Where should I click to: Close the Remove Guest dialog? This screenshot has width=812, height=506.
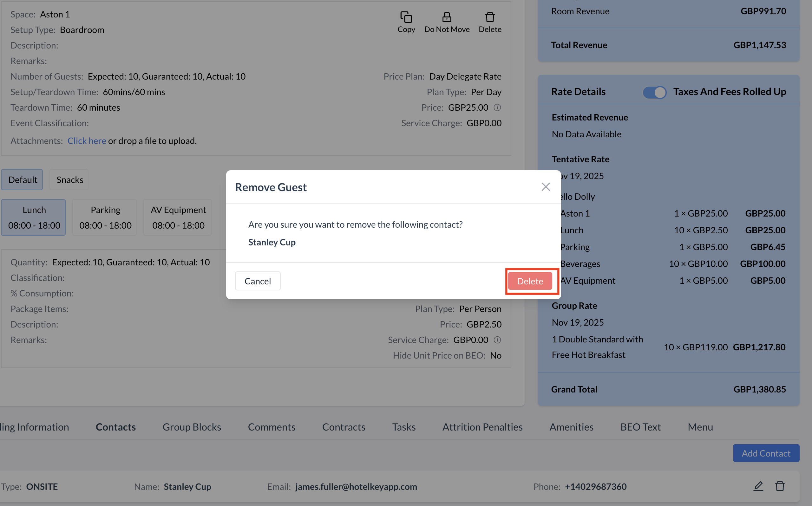click(x=546, y=187)
